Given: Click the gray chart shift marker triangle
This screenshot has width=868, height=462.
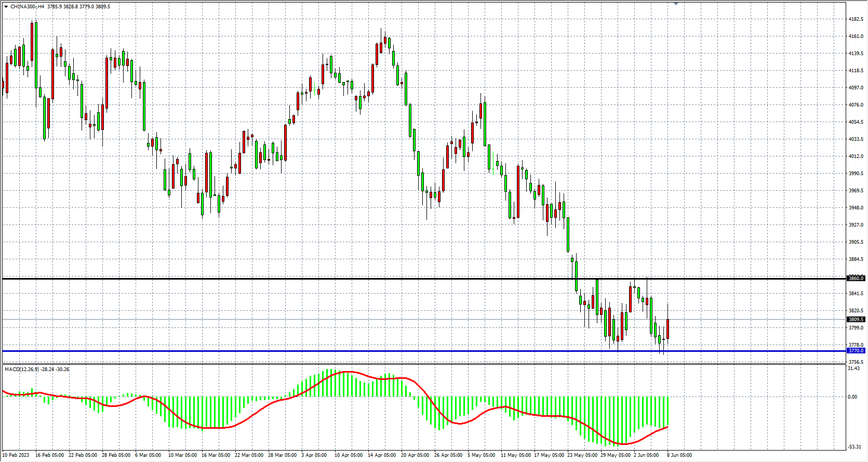Looking at the screenshot, I should (676, 4).
